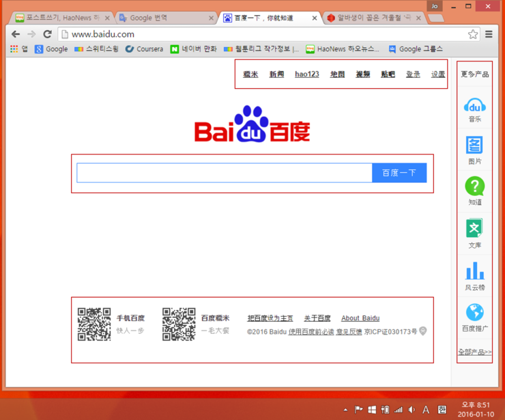
Task: Open the taskbar clock 오후 8:51
Action: point(476,409)
